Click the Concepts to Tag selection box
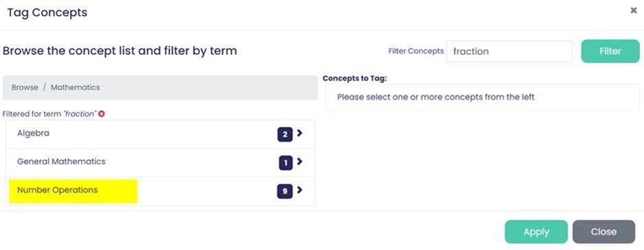Image resolution: width=644 pixels, height=250 pixels. 482,98
